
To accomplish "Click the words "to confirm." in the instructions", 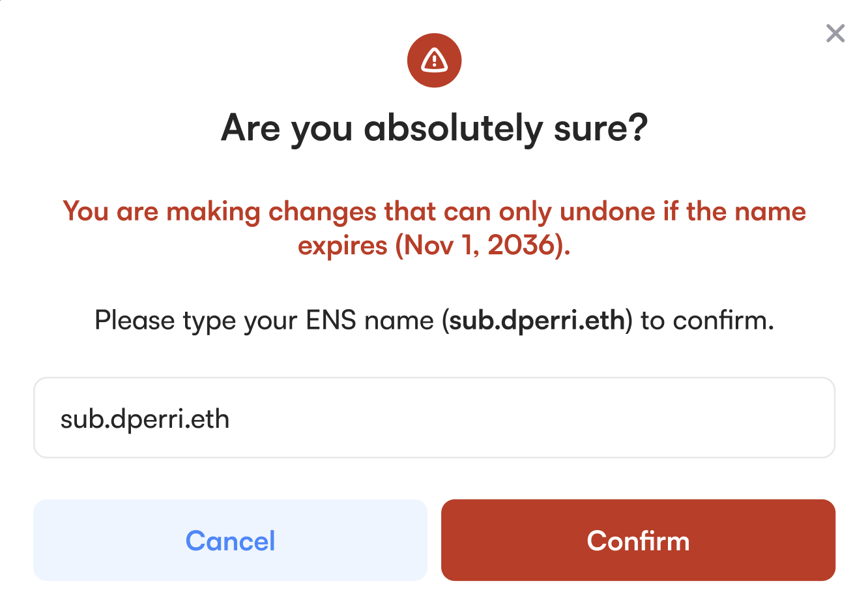I will (707, 321).
